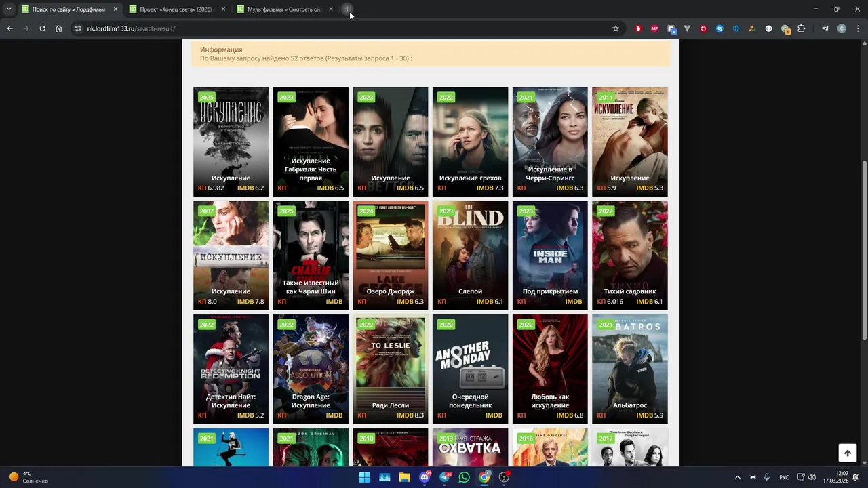Open the Chrome profile avatar
Screen dimensions: 868x488
842,28
